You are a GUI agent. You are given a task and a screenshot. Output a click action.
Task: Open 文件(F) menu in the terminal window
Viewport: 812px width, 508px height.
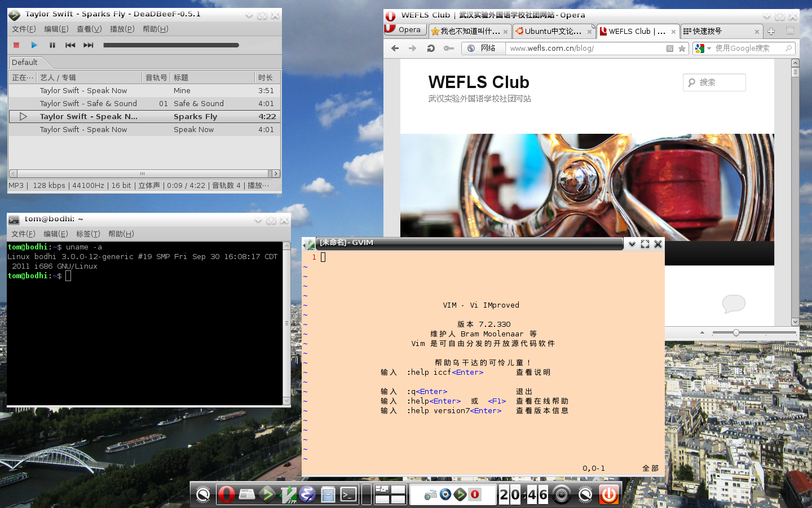[23, 234]
